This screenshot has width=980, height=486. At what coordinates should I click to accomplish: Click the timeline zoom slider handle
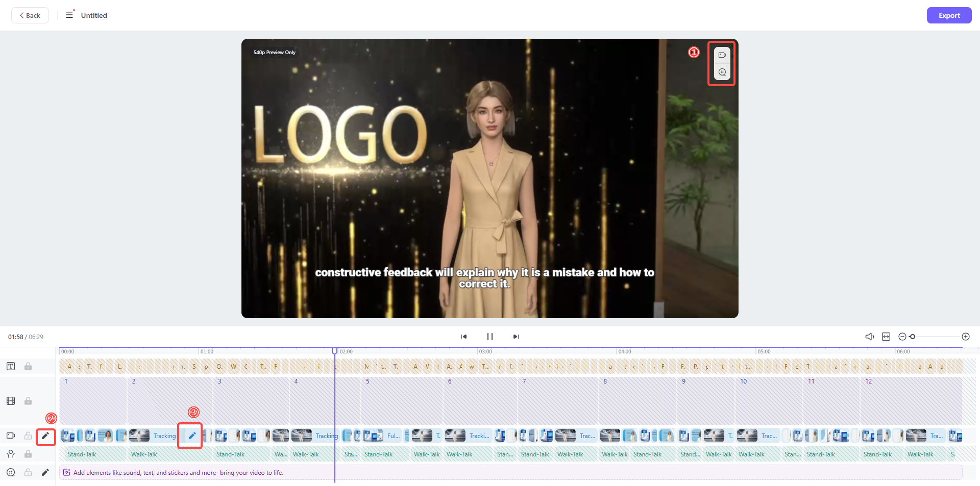tap(912, 337)
